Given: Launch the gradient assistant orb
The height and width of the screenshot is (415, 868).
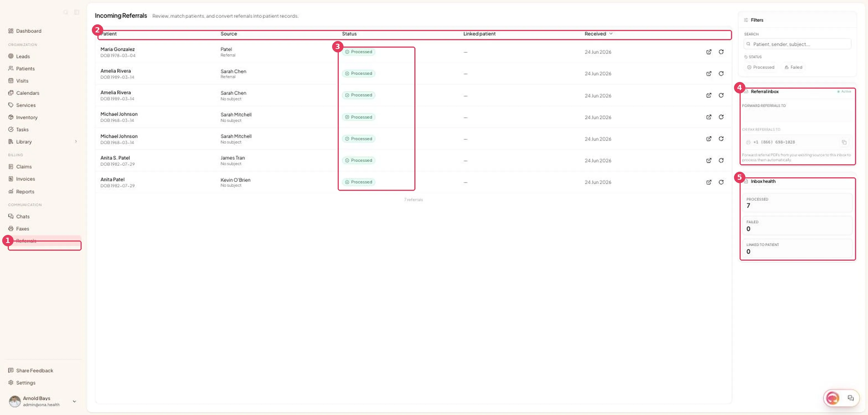Looking at the screenshot, I should pyautogui.click(x=833, y=398).
